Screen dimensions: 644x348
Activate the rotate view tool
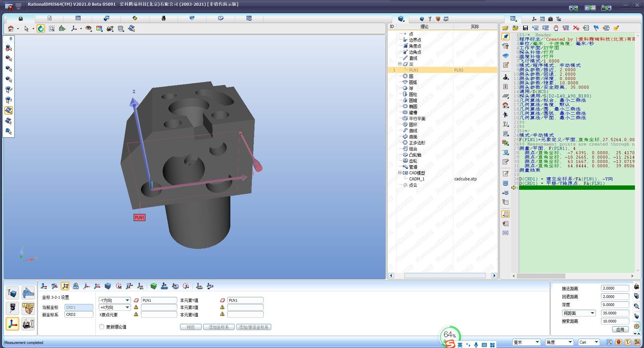coord(41,29)
